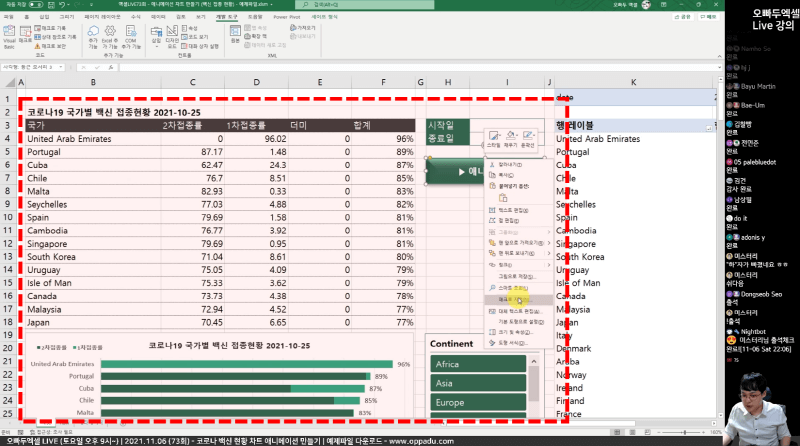Viewport: 800px width, 446px height.
Task: Open COM Add-ins (COM 추가 기능)
Action: 131,36
